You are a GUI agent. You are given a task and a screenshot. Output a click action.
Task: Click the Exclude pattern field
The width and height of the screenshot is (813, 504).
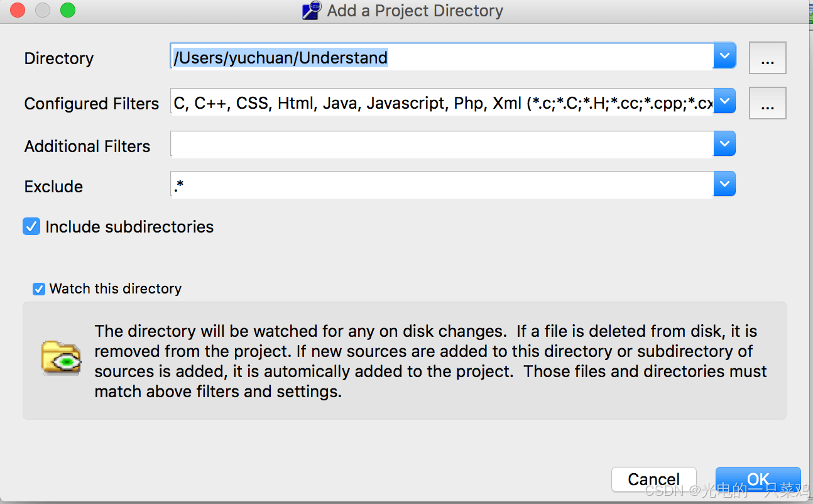pos(440,186)
